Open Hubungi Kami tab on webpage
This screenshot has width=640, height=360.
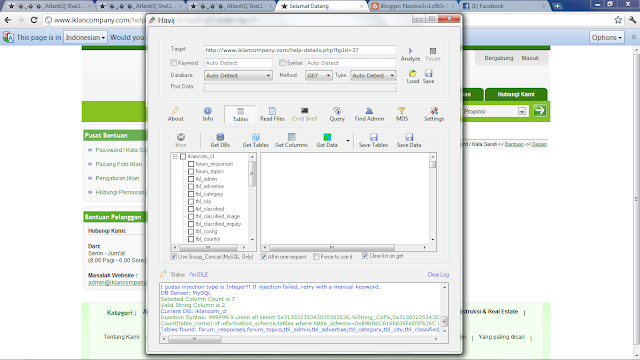pyautogui.click(x=516, y=94)
